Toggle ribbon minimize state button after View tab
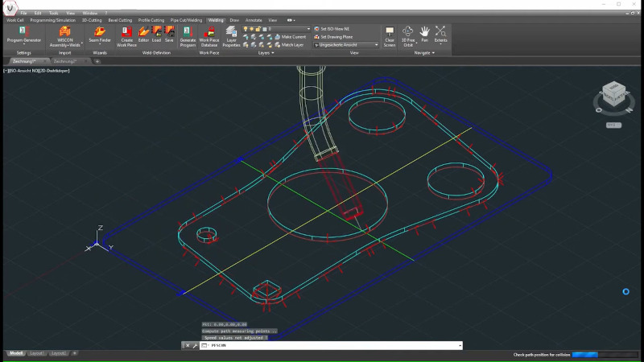 click(291, 20)
